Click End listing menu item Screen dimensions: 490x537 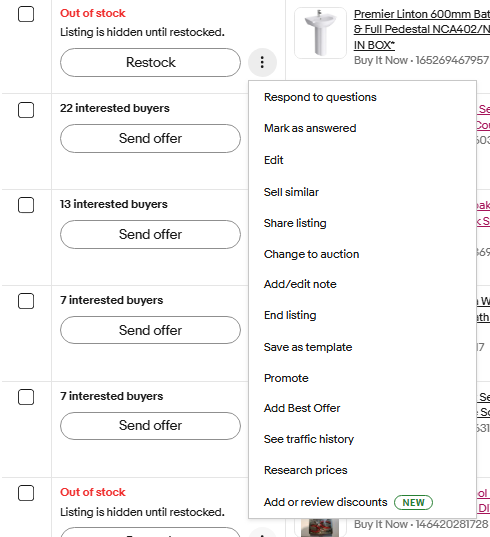[x=290, y=315]
